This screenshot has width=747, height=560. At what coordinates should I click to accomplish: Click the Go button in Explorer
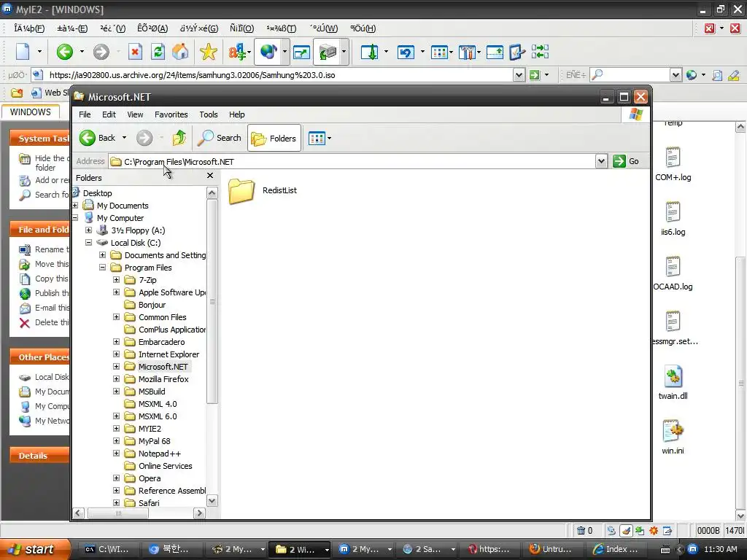(x=626, y=161)
